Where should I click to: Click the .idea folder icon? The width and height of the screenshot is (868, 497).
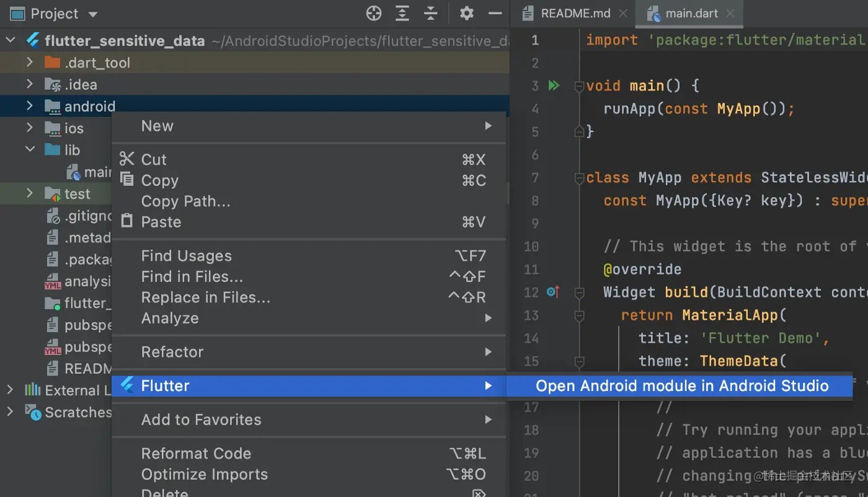pyautogui.click(x=53, y=85)
